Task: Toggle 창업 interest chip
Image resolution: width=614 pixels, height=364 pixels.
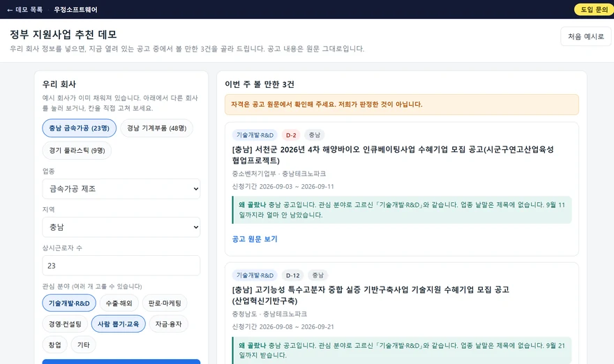Action: pos(55,344)
